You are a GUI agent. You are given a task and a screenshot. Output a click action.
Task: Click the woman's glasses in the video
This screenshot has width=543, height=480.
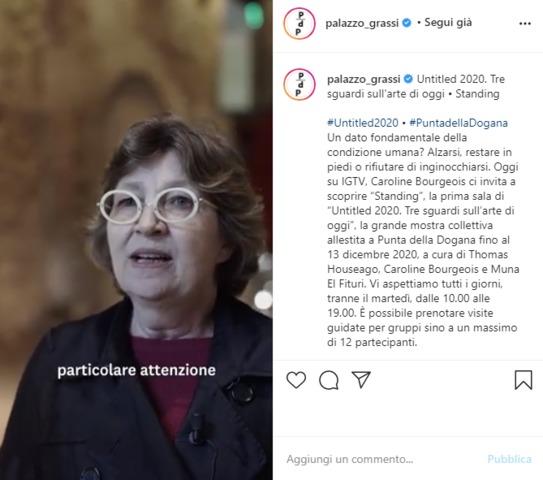(x=151, y=205)
